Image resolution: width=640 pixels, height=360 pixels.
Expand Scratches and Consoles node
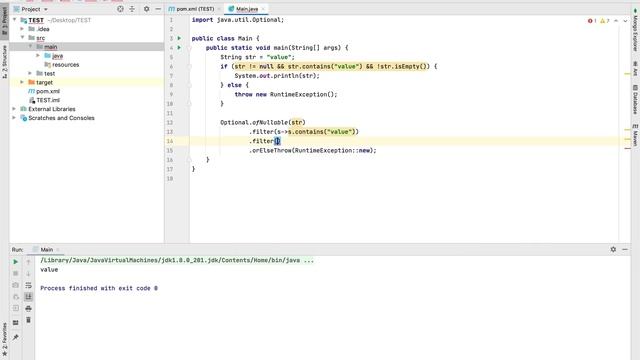[x=15, y=118]
